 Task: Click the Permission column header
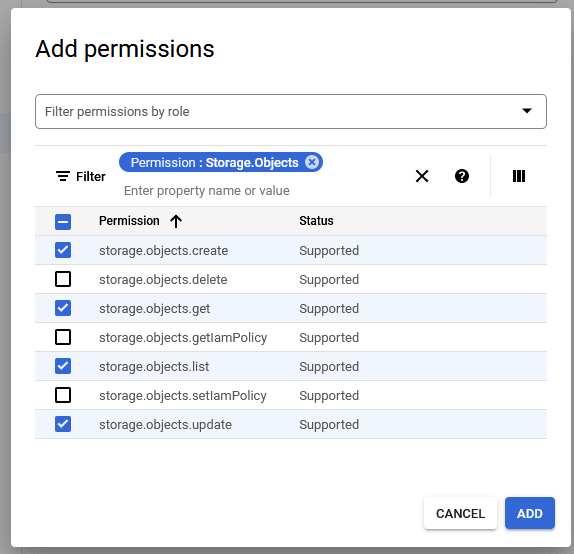tap(129, 221)
